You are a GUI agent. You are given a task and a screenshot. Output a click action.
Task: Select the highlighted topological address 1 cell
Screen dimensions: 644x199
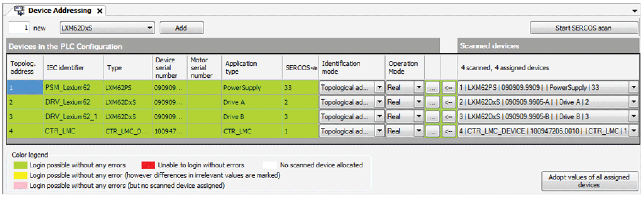point(25,87)
